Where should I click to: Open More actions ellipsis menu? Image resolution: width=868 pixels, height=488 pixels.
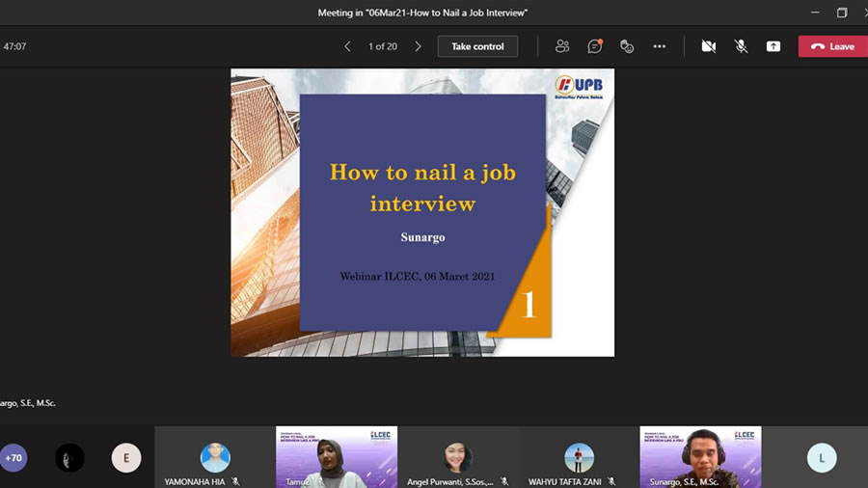[660, 46]
